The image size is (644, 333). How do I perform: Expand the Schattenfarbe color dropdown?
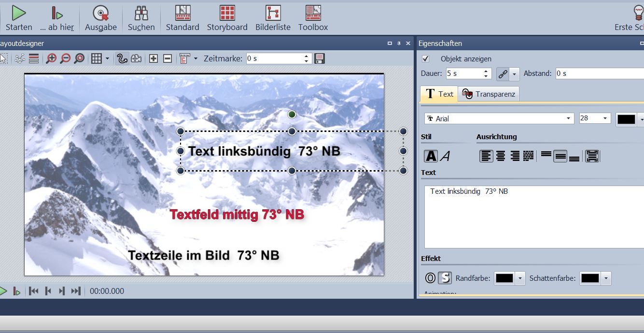click(606, 278)
